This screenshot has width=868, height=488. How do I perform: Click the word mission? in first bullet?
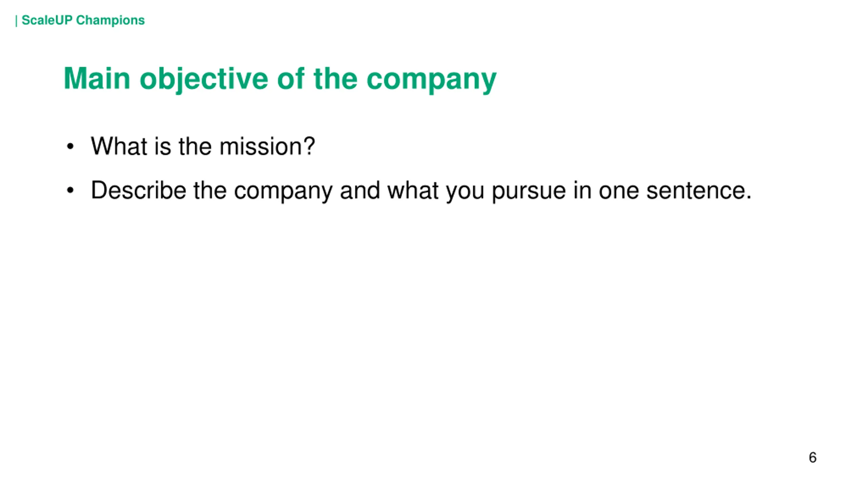[x=267, y=146]
